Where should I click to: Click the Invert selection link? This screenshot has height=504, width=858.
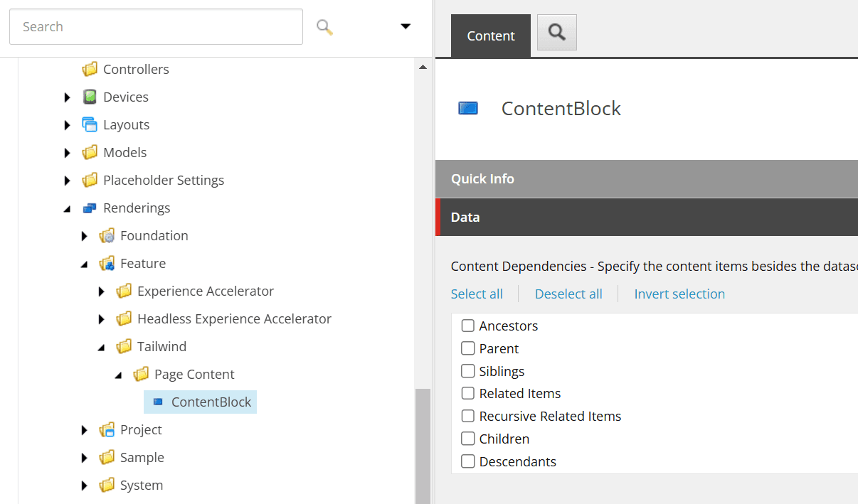click(x=679, y=294)
